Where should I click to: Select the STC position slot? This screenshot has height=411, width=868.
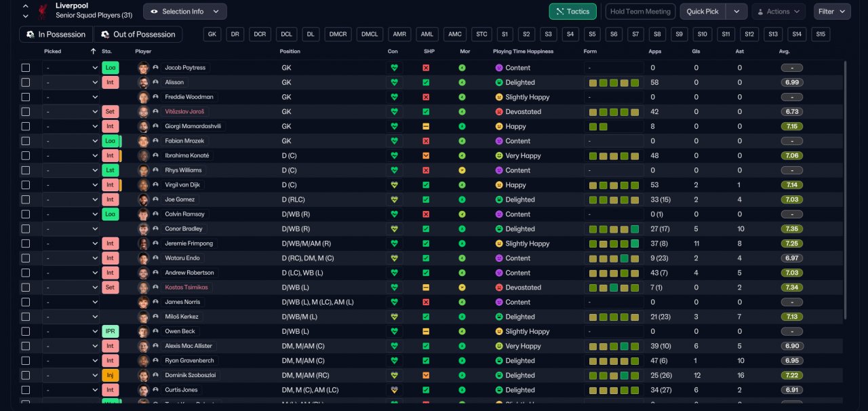[481, 35]
